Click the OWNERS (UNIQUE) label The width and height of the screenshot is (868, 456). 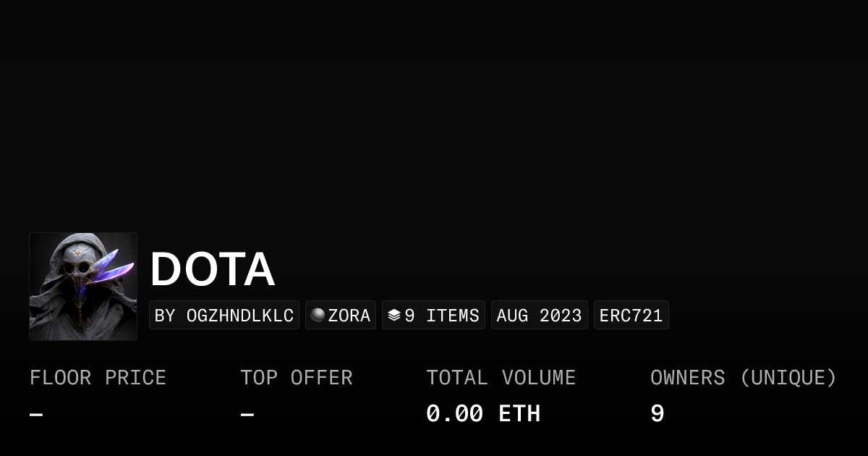(x=743, y=378)
